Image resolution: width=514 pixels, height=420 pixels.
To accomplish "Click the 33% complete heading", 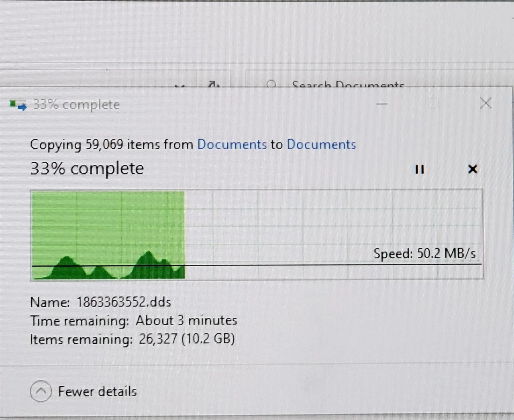I will tap(87, 168).
